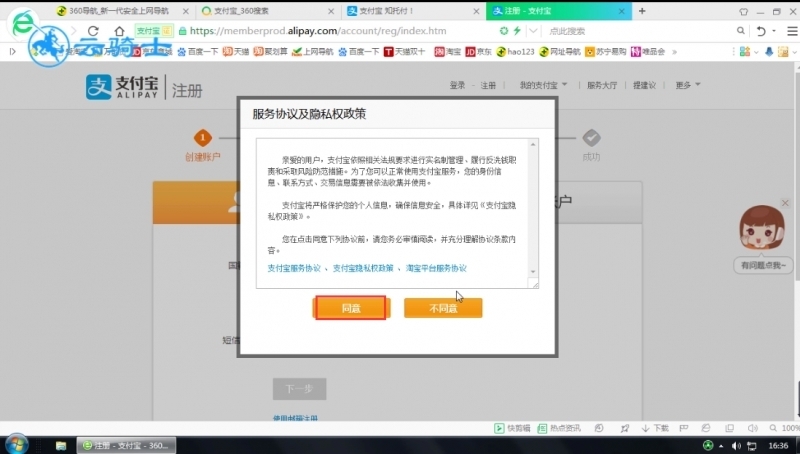Open the 上网导航 bookmark

point(312,52)
